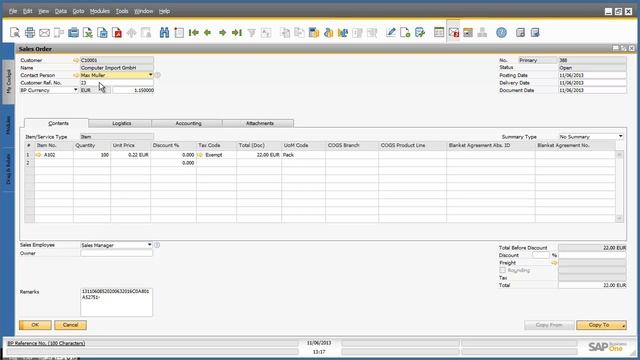
Task: Click the blue Help question-mark icon
Action: tap(501, 33)
